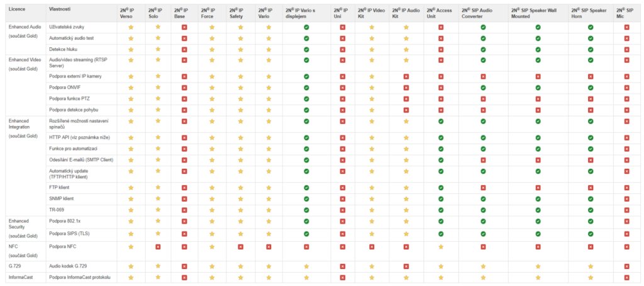Image resolution: width=644 pixels, height=286 pixels.
Task: Click the red X for Podpora NFC under IP Safety
Action: point(240,247)
